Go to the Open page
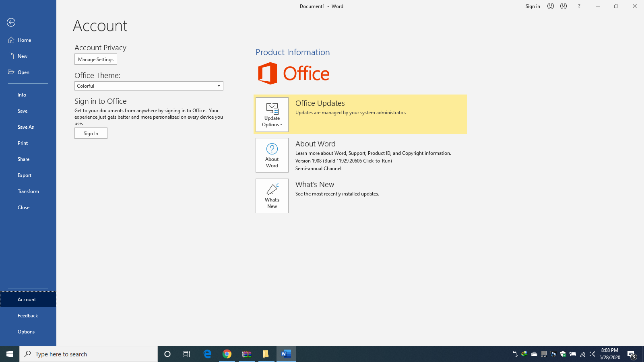The image size is (644, 362). coord(28,72)
